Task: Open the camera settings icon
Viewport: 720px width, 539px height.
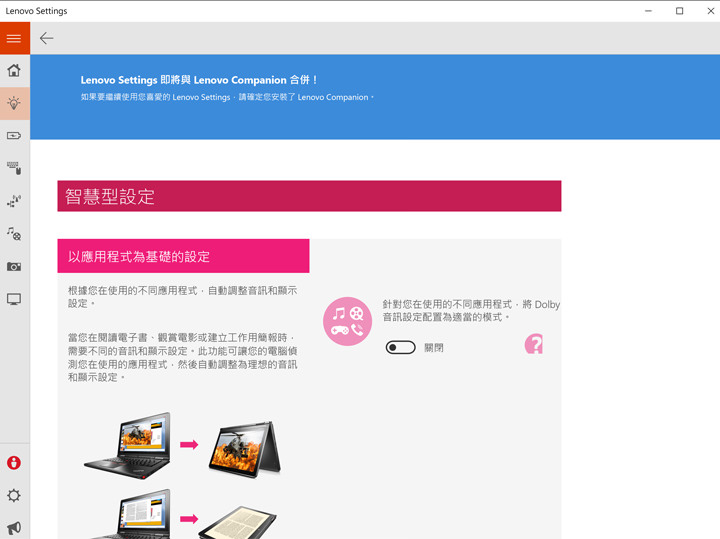Action: (x=14, y=267)
